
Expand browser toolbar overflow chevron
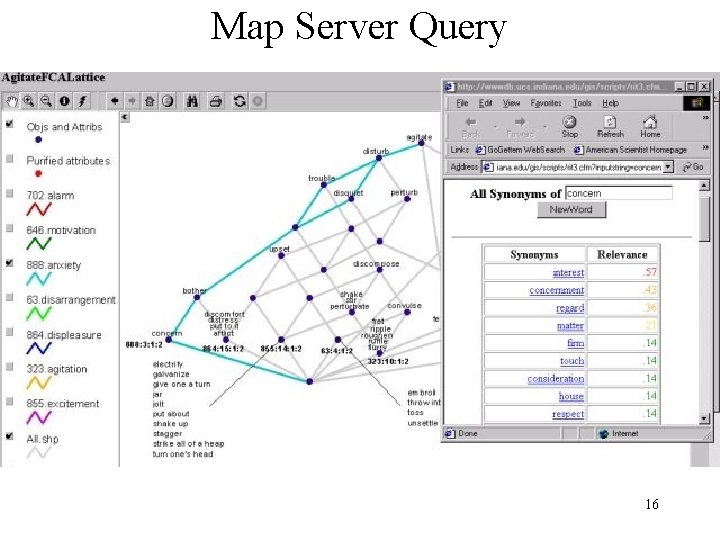pyautogui.click(x=705, y=118)
